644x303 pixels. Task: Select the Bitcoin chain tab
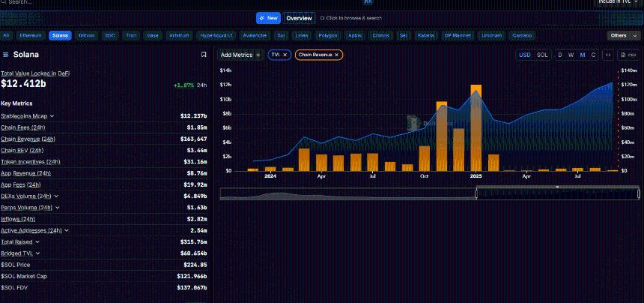(87, 36)
